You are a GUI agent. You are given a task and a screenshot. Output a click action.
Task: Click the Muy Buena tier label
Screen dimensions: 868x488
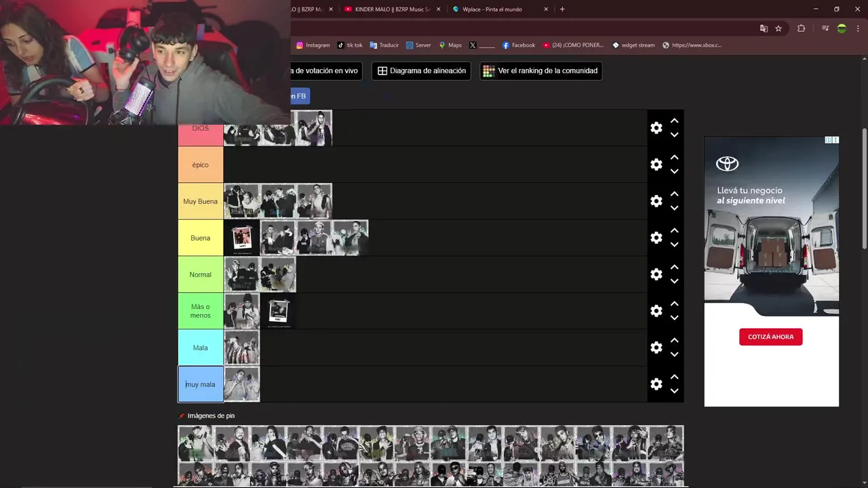click(x=200, y=201)
